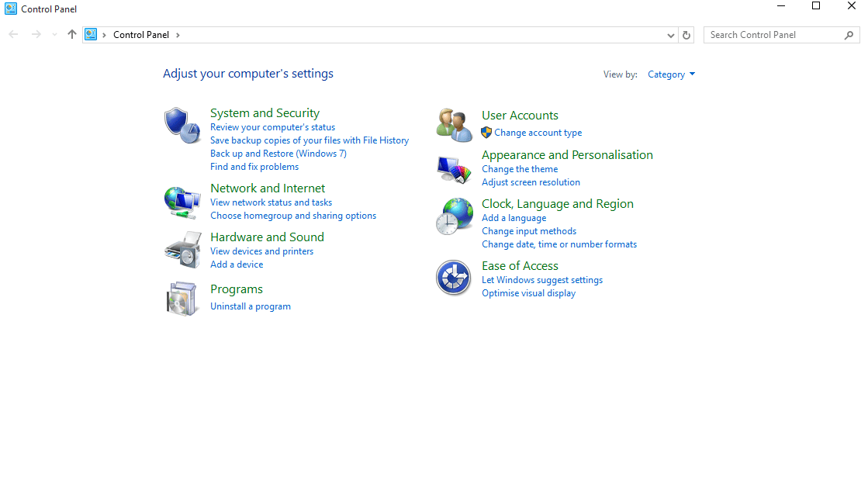Select Control Panel breadcrumb in address bar
The width and height of the screenshot is (868, 484).
[140, 35]
